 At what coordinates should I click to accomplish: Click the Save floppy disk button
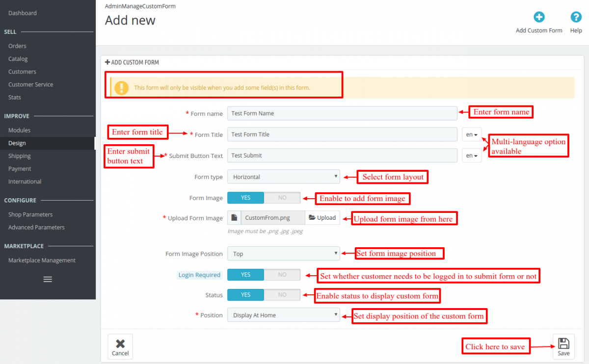[x=563, y=346]
